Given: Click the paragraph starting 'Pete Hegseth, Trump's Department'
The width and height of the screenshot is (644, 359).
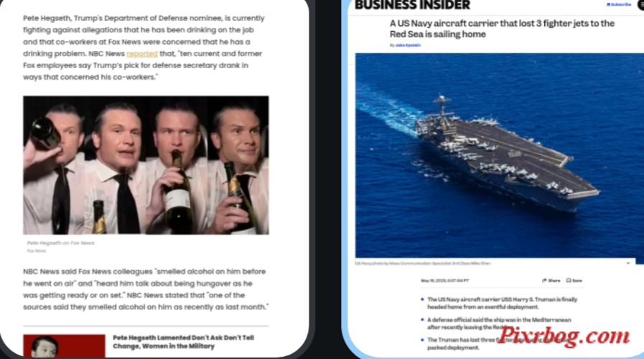Looking at the screenshot, I should (x=144, y=47).
